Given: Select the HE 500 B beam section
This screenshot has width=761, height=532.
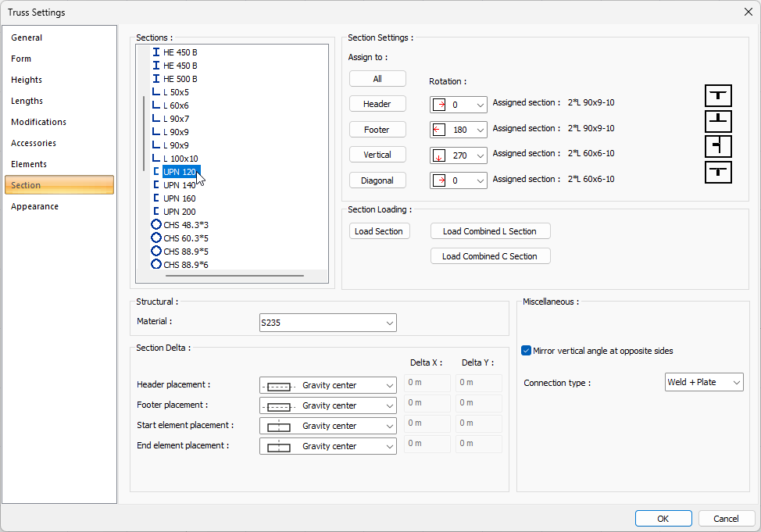Looking at the screenshot, I should pos(180,79).
